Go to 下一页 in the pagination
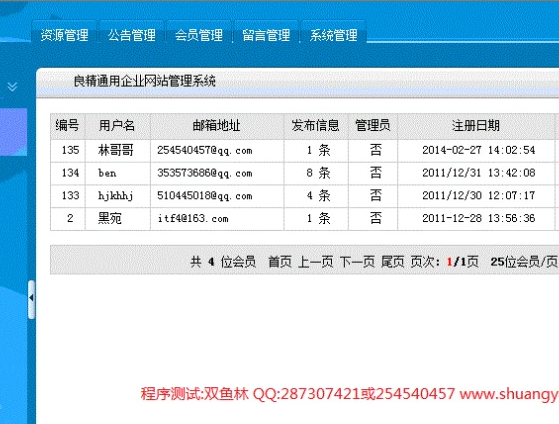 [x=357, y=262]
